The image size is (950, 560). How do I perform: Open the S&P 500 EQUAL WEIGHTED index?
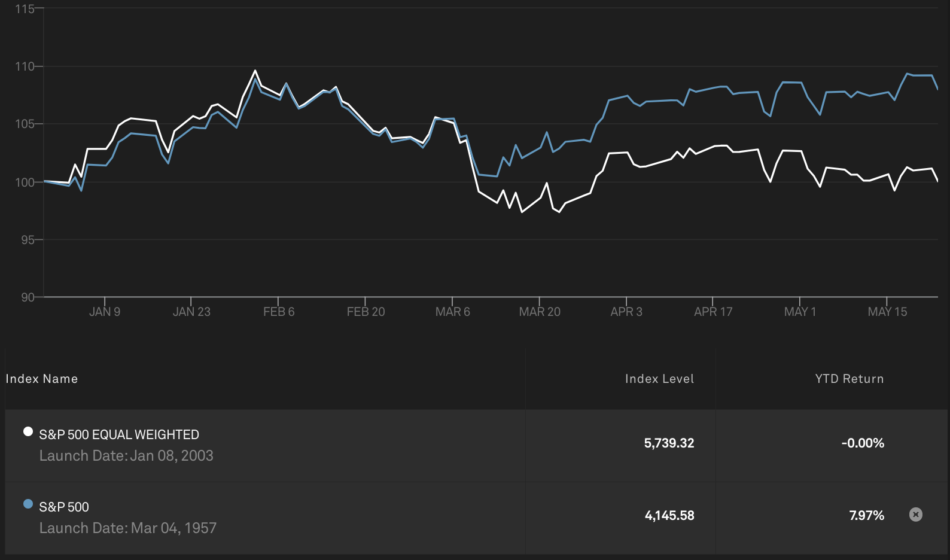pyautogui.click(x=119, y=435)
